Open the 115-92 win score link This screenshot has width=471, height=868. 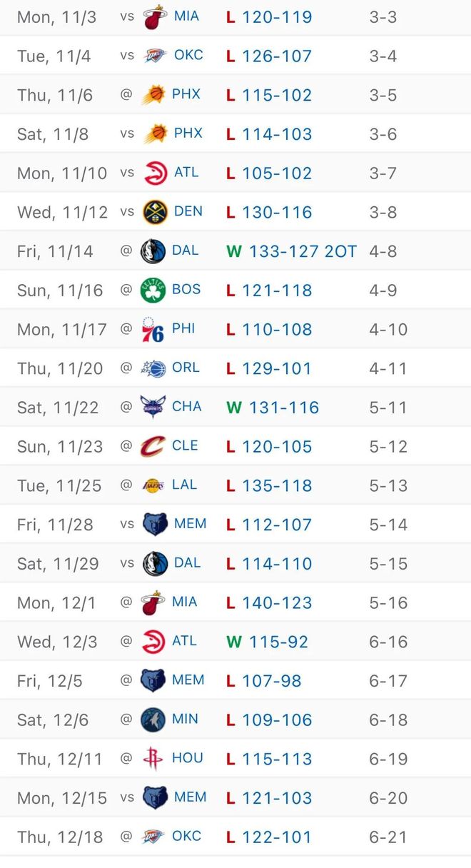coord(278,642)
